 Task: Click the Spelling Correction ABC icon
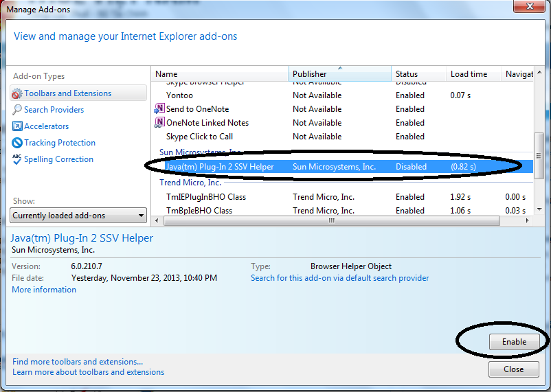click(x=17, y=159)
